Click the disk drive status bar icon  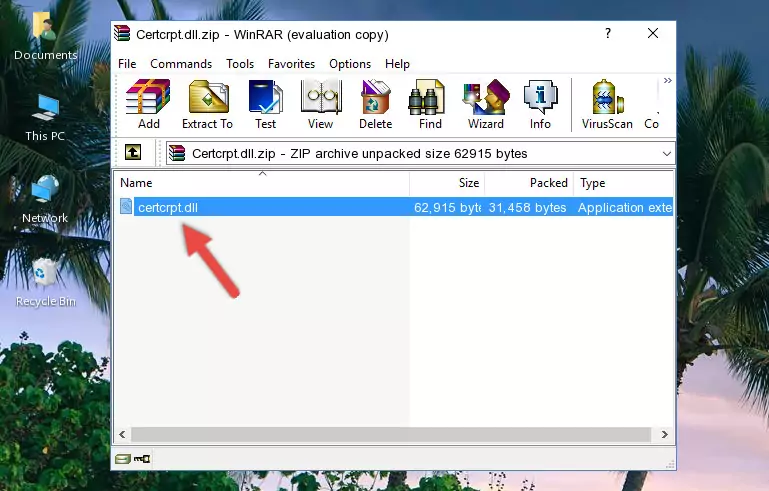pos(123,459)
